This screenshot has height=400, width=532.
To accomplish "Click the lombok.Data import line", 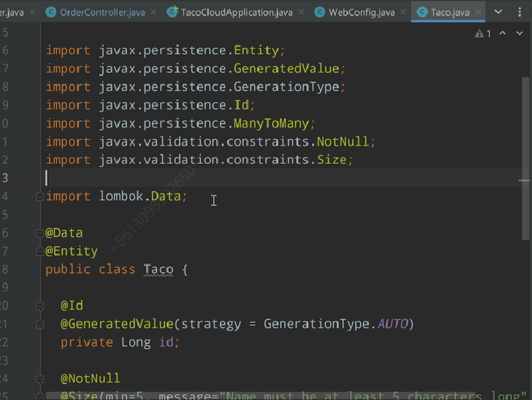I will click(x=116, y=196).
